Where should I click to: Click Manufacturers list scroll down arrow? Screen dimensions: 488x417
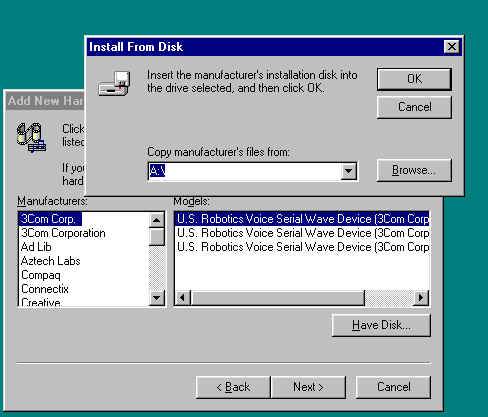point(156,298)
